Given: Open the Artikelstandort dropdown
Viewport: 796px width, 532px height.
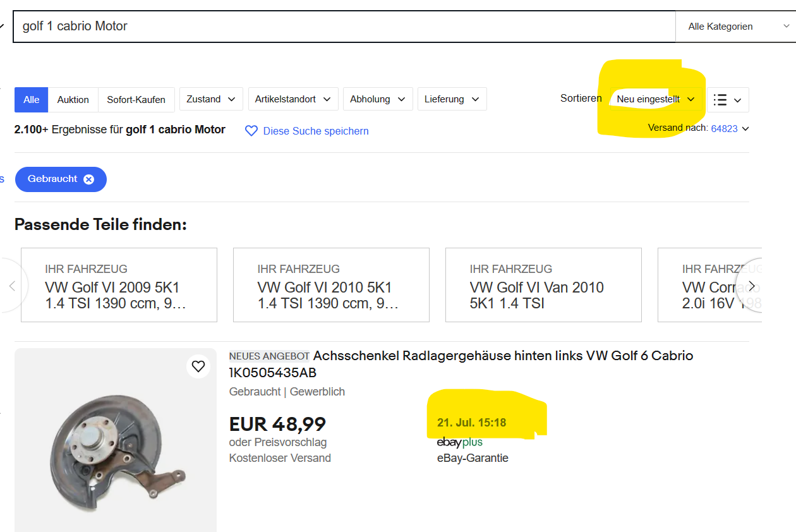Looking at the screenshot, I should point(293,99).
